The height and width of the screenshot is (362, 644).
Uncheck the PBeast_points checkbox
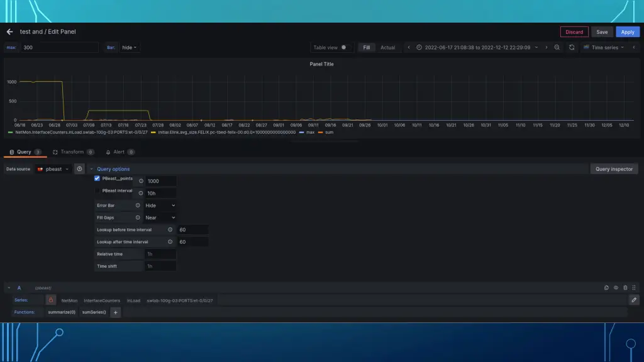97,178
